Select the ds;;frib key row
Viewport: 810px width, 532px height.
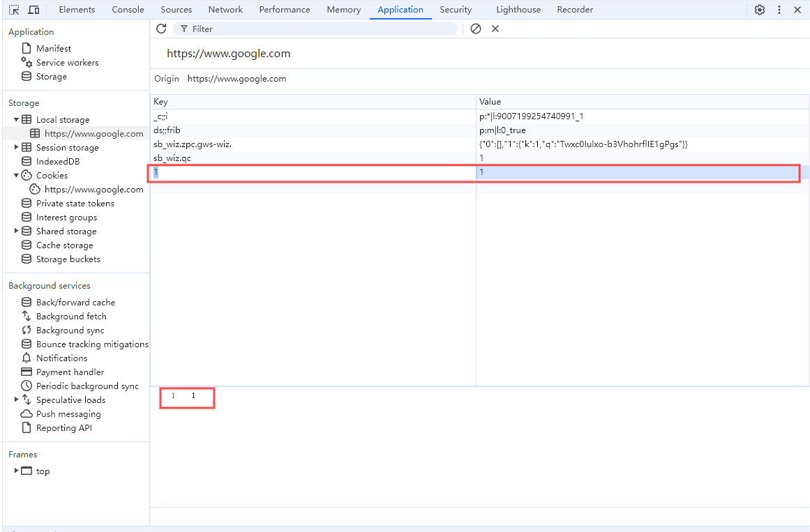(x=313, y=130)
